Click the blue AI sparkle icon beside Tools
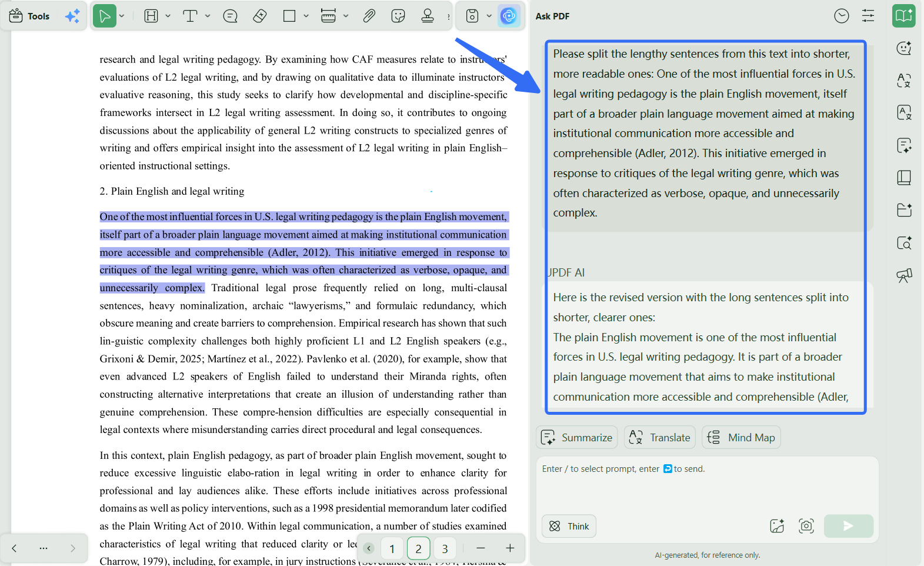The width and height of the screenshot is (924, 566). [72, 16]
